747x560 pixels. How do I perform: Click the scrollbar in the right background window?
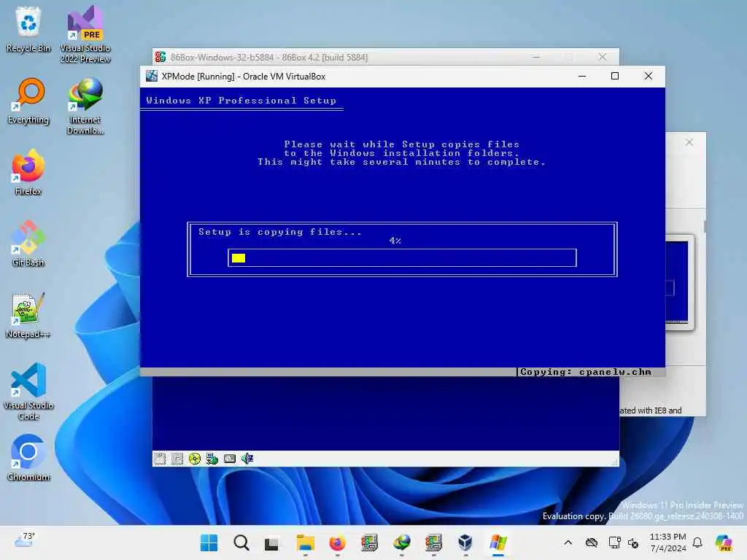point(705,226)
